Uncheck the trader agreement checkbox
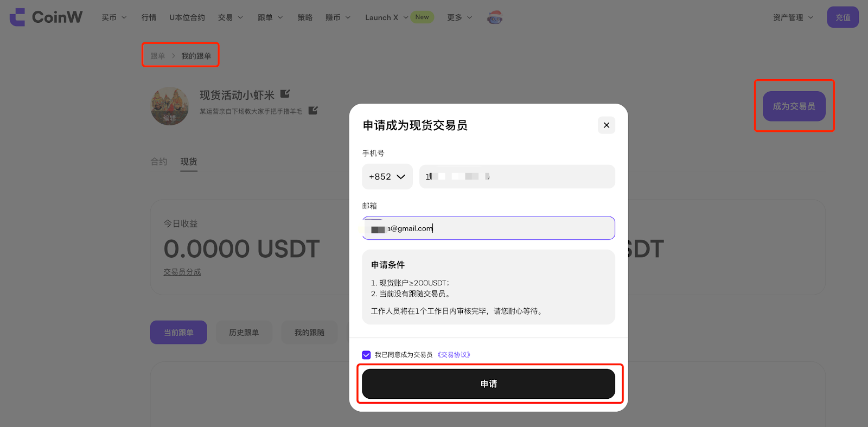The height and width of the screenshot is (427, 868). pyautogui.click(x=366, y=355)
